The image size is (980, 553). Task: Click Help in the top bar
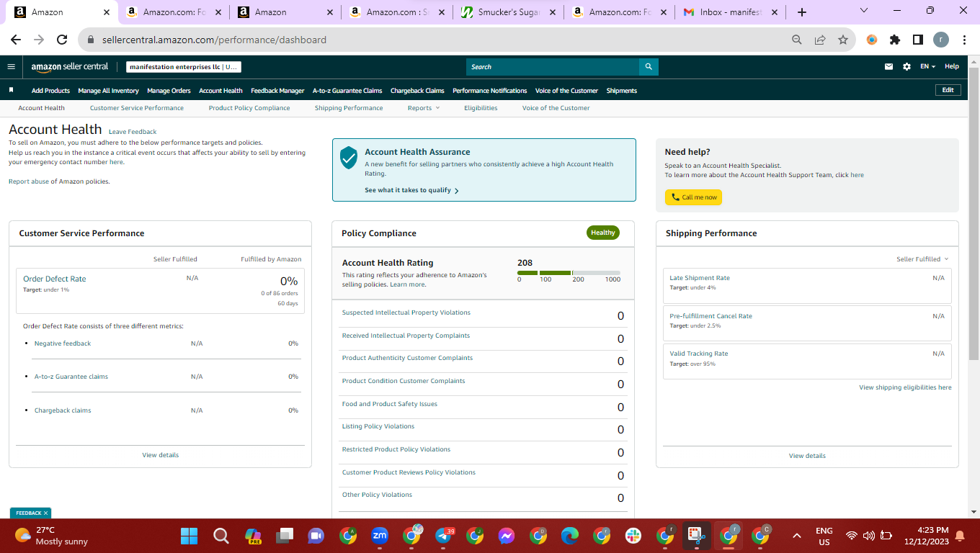click(952, 66)
